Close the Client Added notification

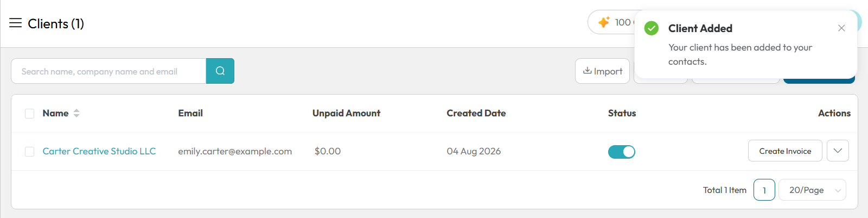coord(841,28)
